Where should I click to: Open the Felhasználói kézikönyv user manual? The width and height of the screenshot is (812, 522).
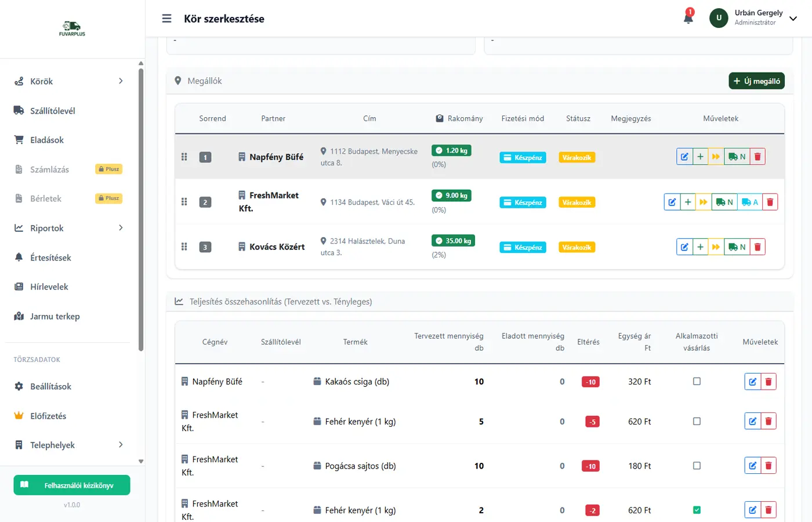tap(72, 485)
